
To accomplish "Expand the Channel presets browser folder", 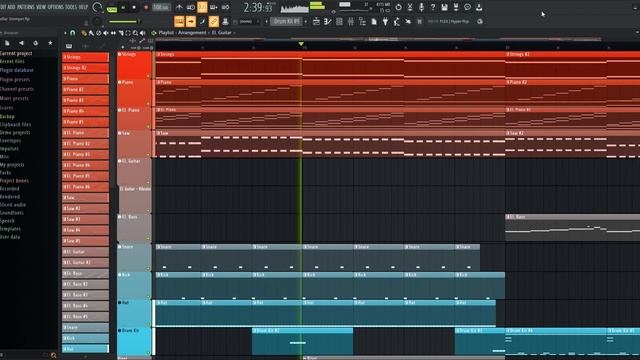I will click(x=16, y=89).
